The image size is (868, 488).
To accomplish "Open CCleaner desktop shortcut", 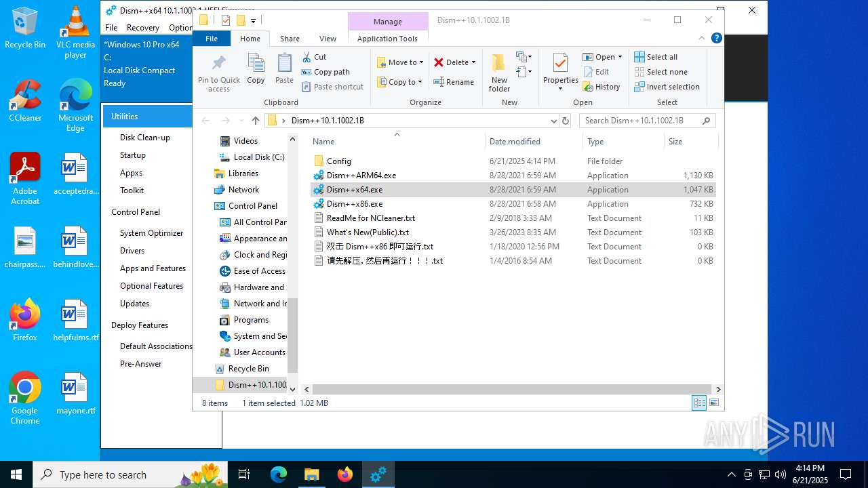I will pyautogui.click(x=25, y=101).
